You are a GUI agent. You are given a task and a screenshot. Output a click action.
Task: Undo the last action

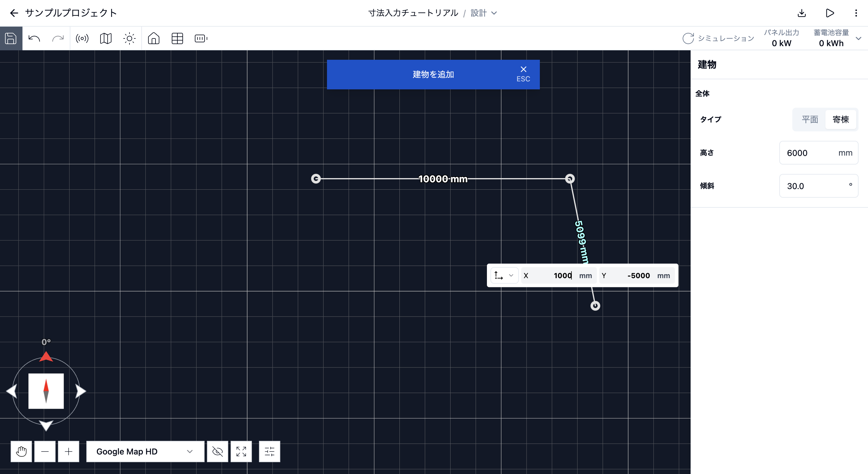coord(34,38)
